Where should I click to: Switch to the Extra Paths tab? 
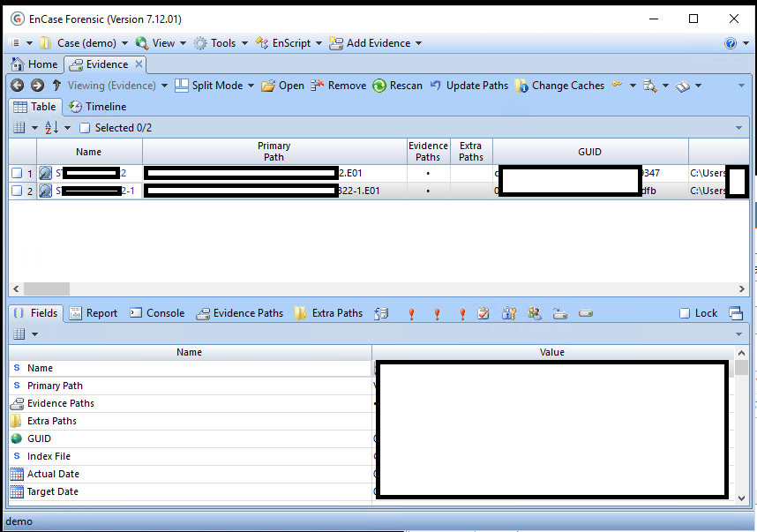pyautogui.click(x=329, y=313)
